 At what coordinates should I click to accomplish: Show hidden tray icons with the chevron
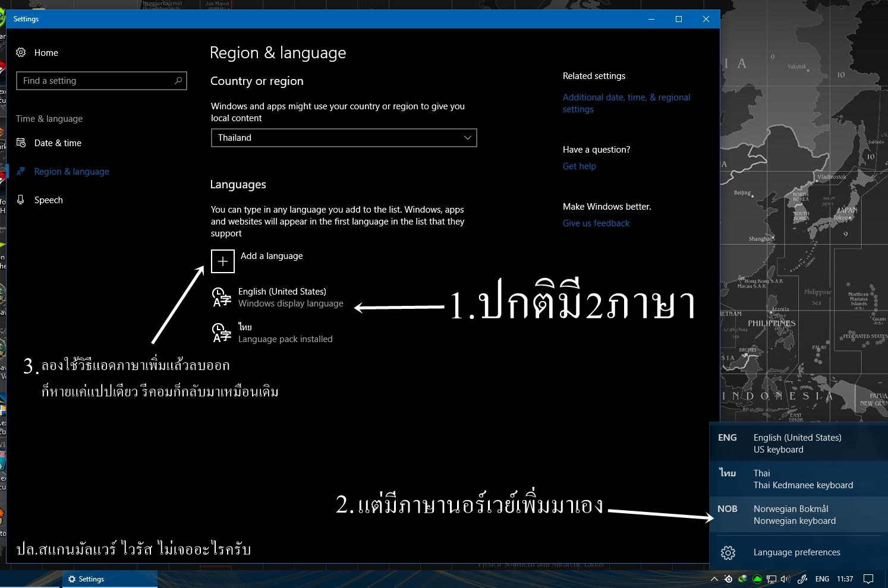[714, 579]
